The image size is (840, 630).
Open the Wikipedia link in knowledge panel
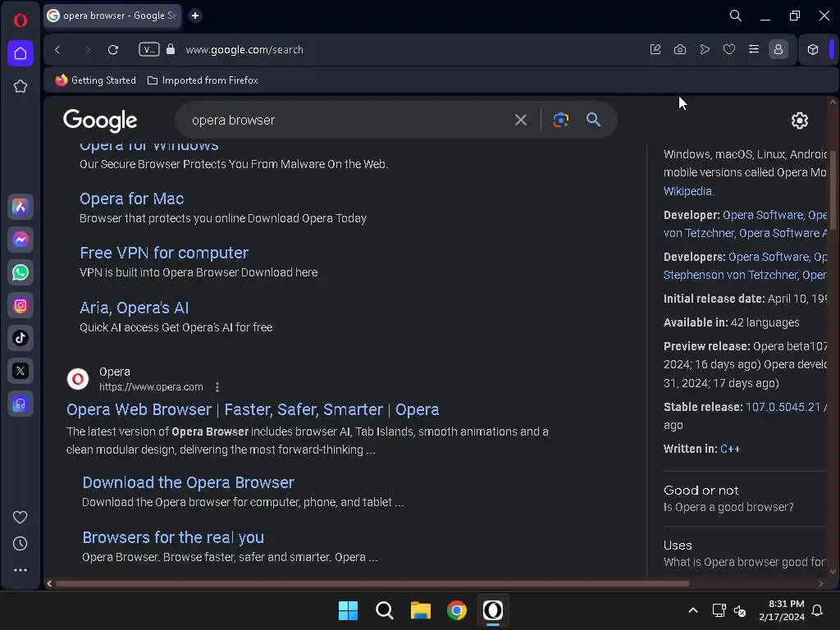coord(687,191)
